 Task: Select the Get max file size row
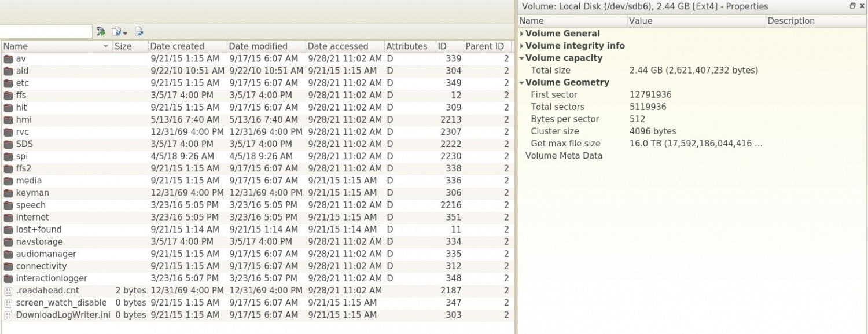[692, 144]
